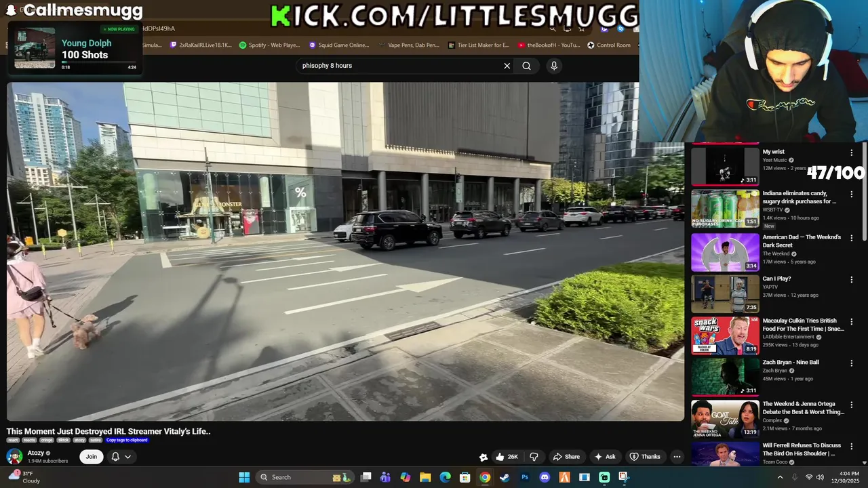
Task: Seek in the 100 Shots progress bar
Action: 99,62
